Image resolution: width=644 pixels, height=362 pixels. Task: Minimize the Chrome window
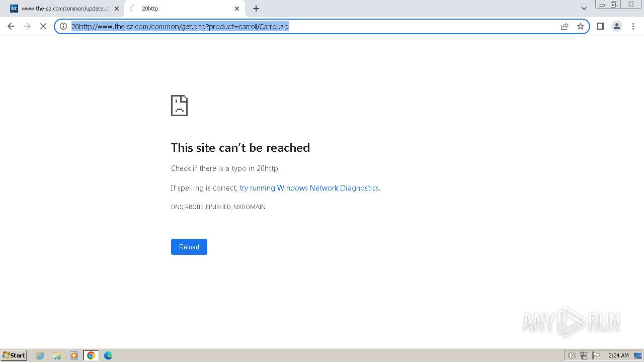click(x=602, y=5)
